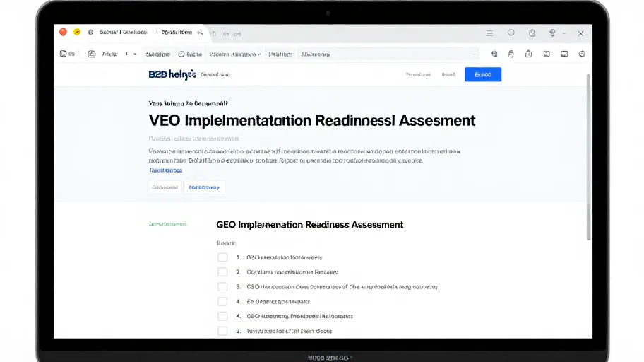Screen dimensions: 644x362
Task: Click the B2B logo in the page header
Action: pos(172,74)
